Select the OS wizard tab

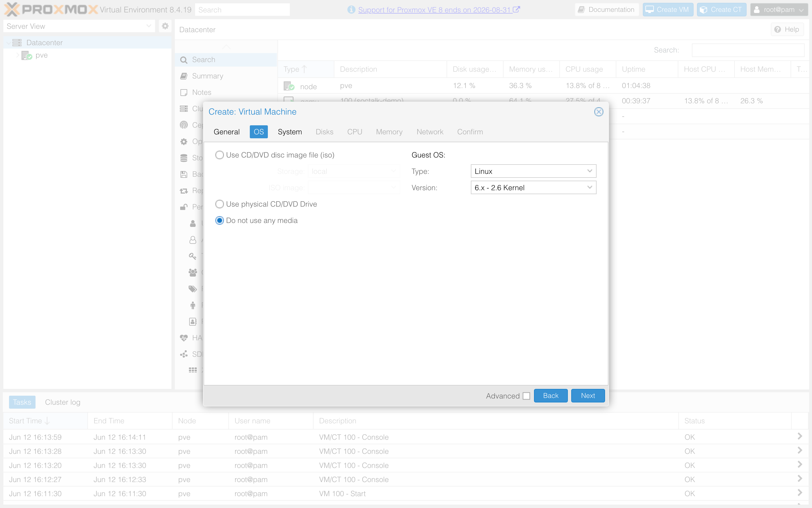(259, 132)
